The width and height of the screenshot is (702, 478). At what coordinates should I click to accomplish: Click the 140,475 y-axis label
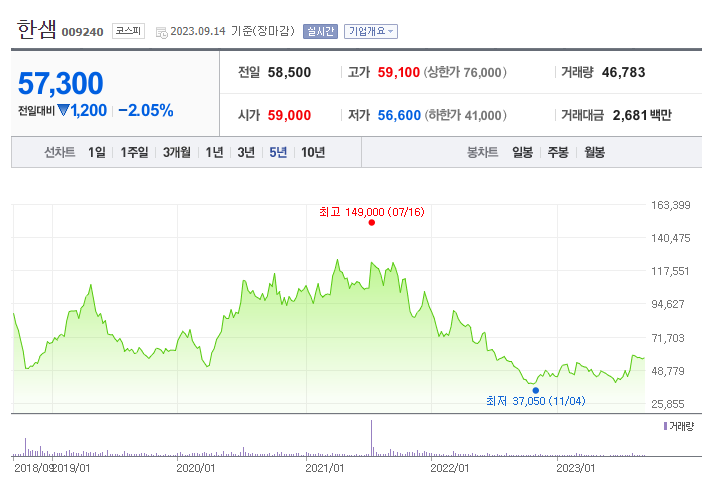(671, 238)
